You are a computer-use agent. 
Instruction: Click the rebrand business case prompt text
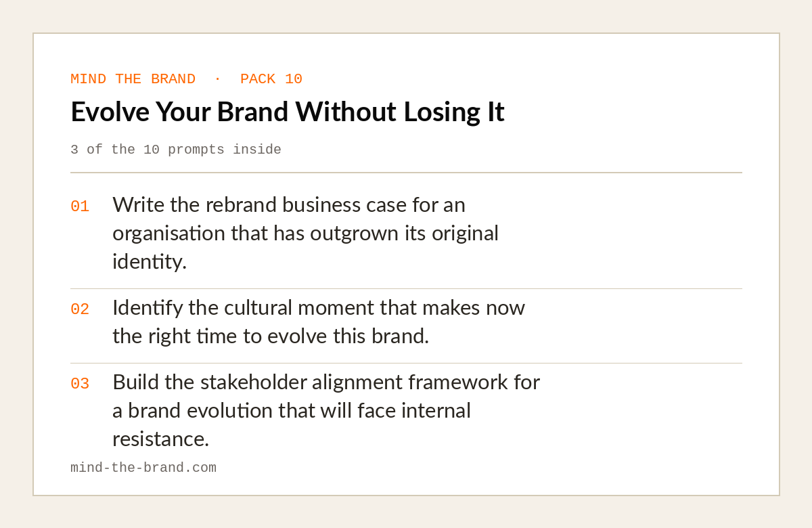click(x=305, y=233)
